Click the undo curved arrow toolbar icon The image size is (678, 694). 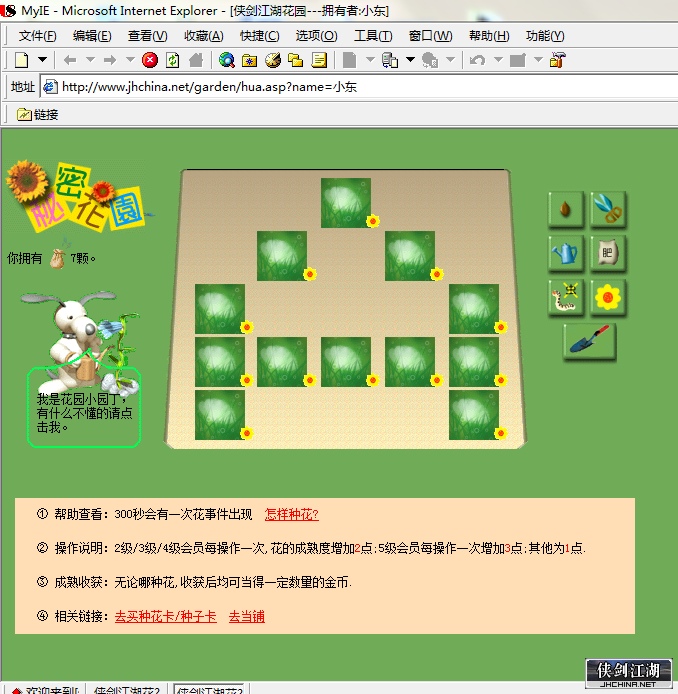pos(478,60)
